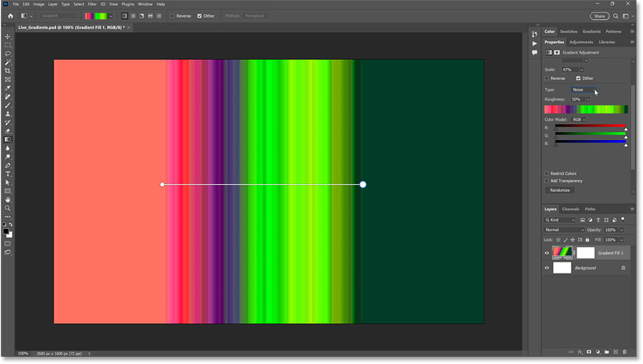Click the noise gradient preview bar in Properties
This screenshot has height=364, width=643.
coord(585,109)
